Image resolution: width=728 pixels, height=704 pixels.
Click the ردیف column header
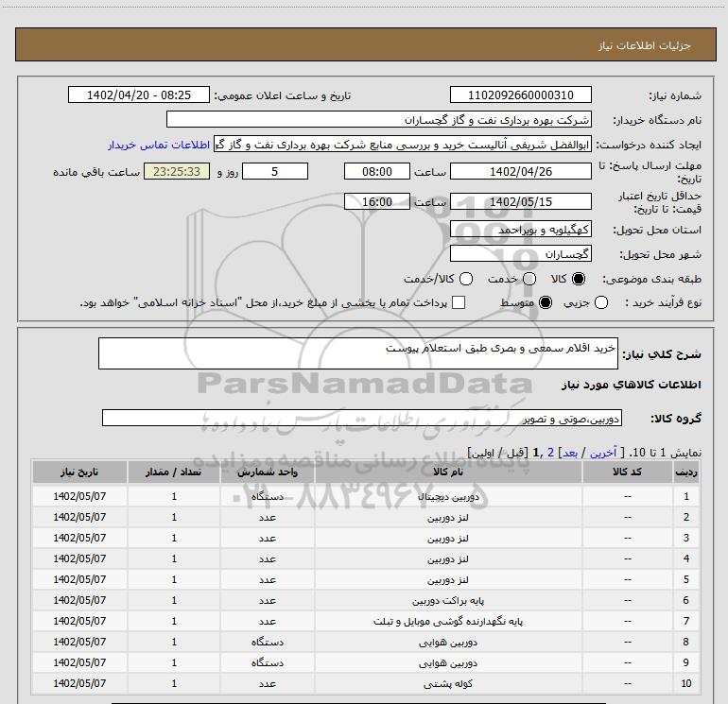686,472
